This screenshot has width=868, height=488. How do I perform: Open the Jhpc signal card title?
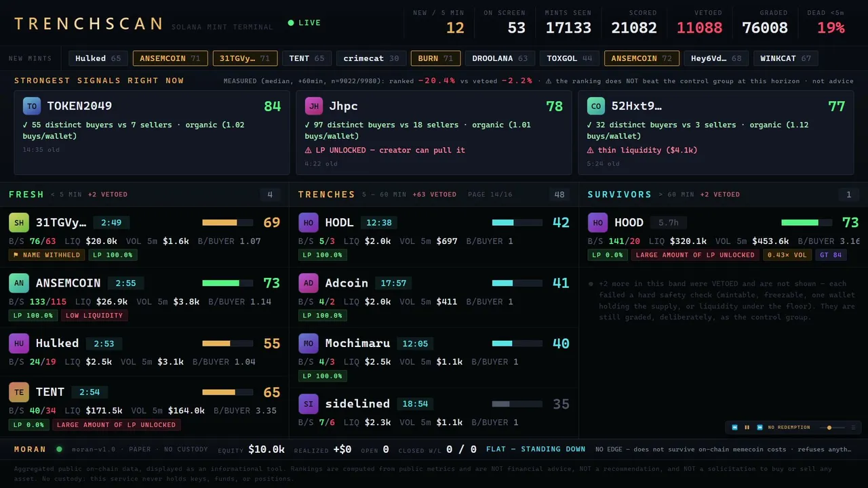pos(343,106)
